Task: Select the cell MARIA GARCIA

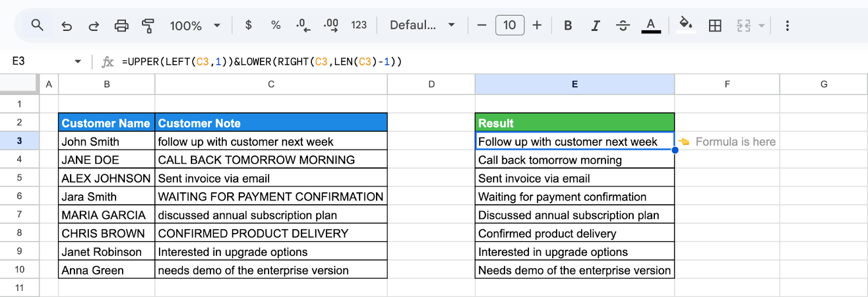Action: (107, 215)
